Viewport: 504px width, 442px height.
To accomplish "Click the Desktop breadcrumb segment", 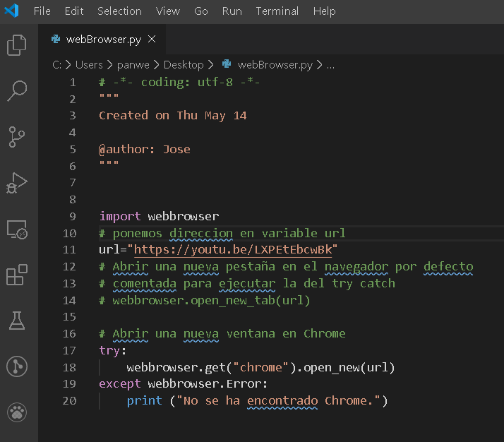I will pyautogui.click(x=184, y=65).
